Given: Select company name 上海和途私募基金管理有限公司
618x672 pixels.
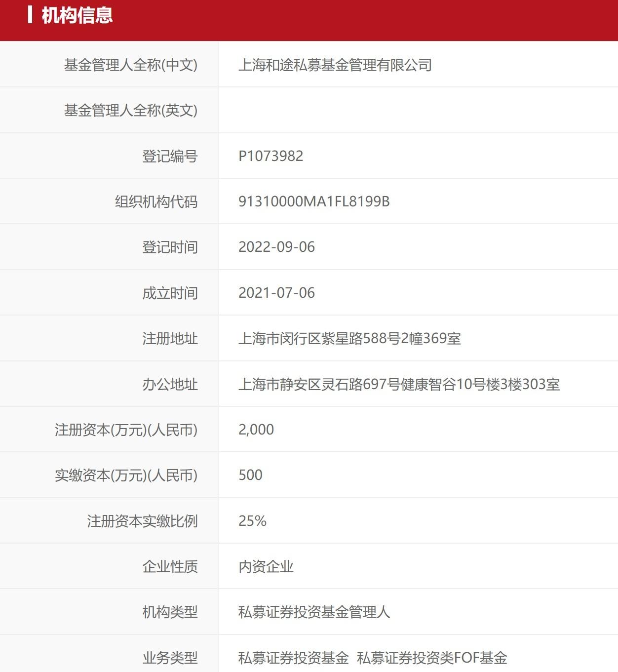Looking at the screenshot, I should 335,65.
